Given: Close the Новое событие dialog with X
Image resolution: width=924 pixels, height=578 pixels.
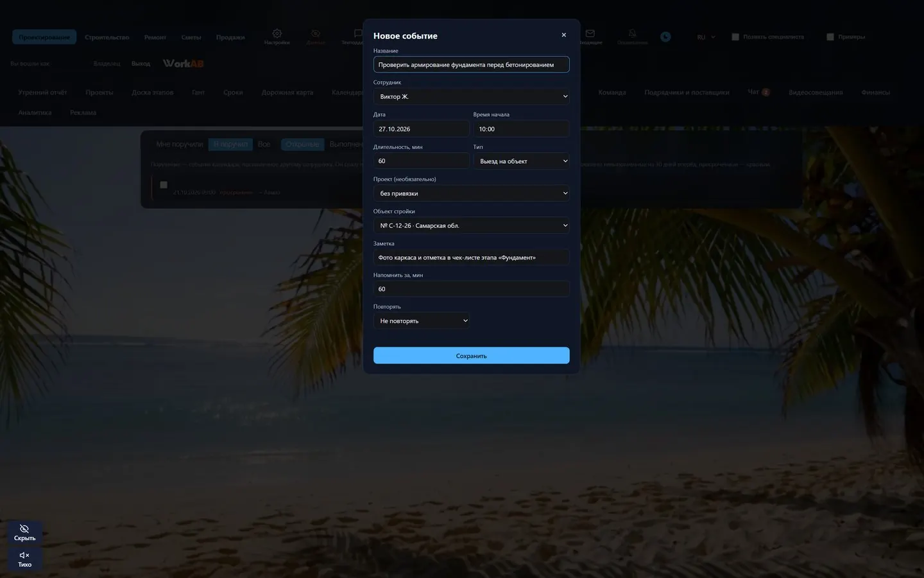Looking at the screenshot, I should click(564, 35).
